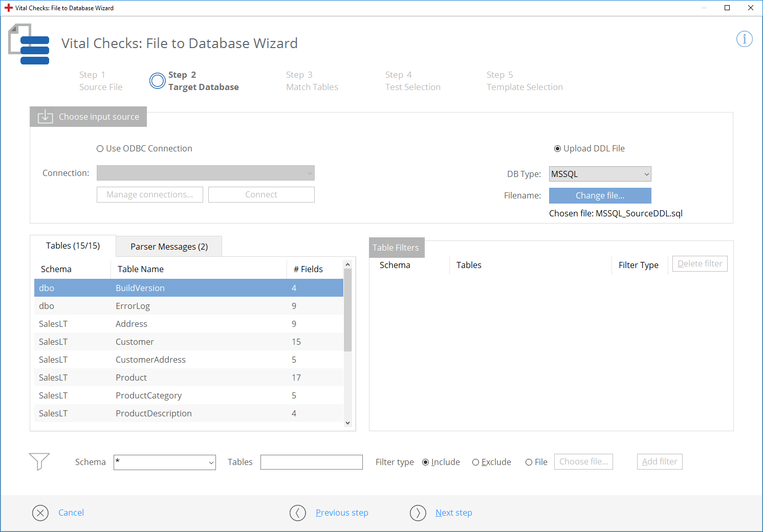
Task: Switch to the Parser Messages (2) tab
Action: (169, 247)
